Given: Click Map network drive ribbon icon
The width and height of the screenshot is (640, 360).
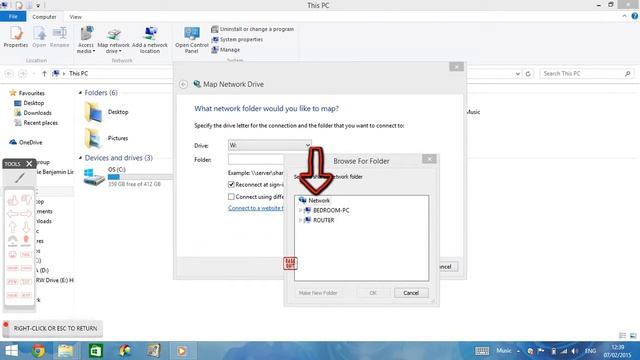Looking at the screenshot, I should 113,40.
